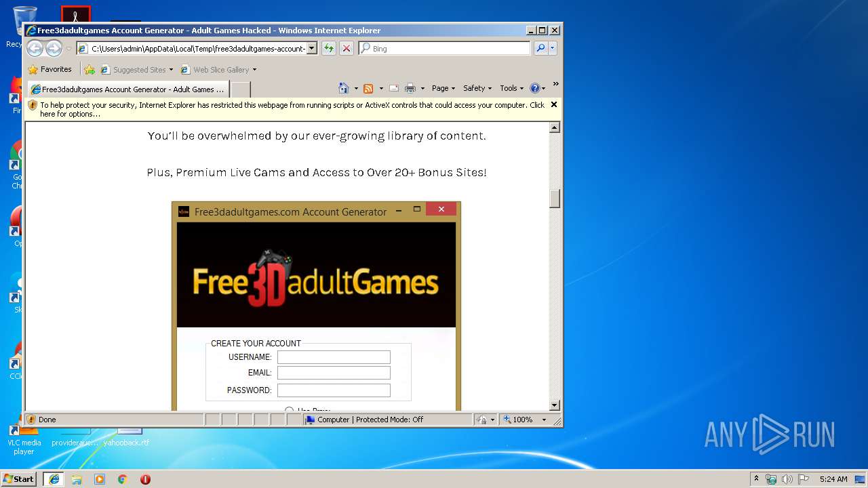Click the 5:24 AM system clock
Screen dimensions: 868x488
(833, 479)
